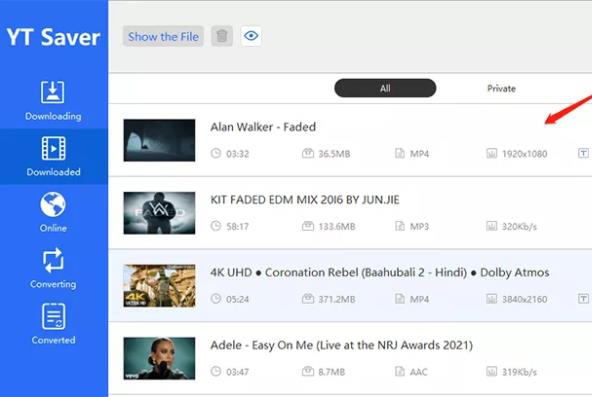Select Adele - Easy On Me title
Screen dimensions: 592x397
click(x=341, y=345)
